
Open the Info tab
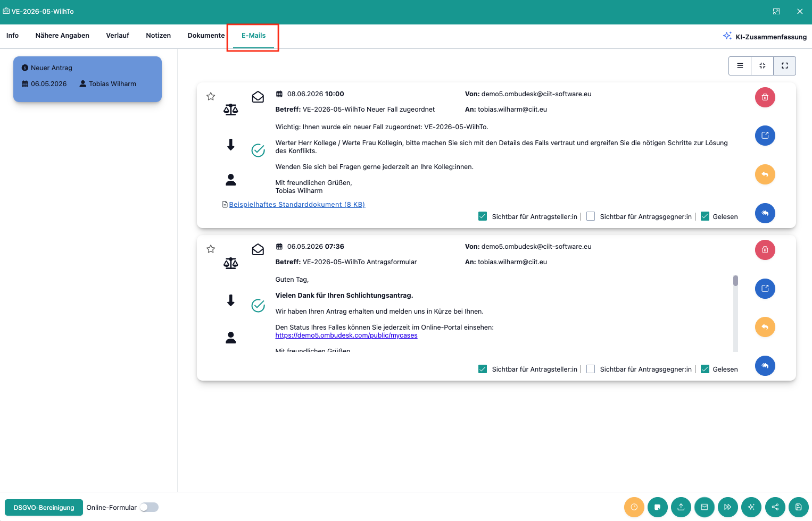[x=12, y=36]
